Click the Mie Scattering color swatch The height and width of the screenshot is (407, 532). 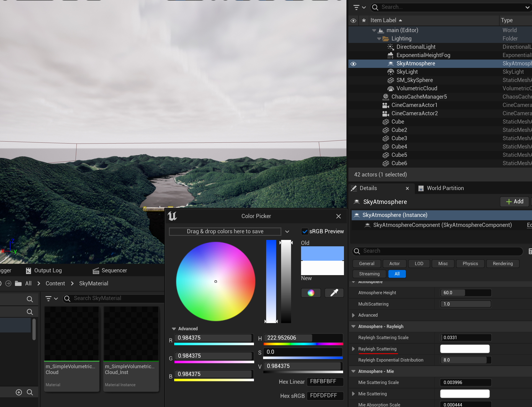point(465,394)
